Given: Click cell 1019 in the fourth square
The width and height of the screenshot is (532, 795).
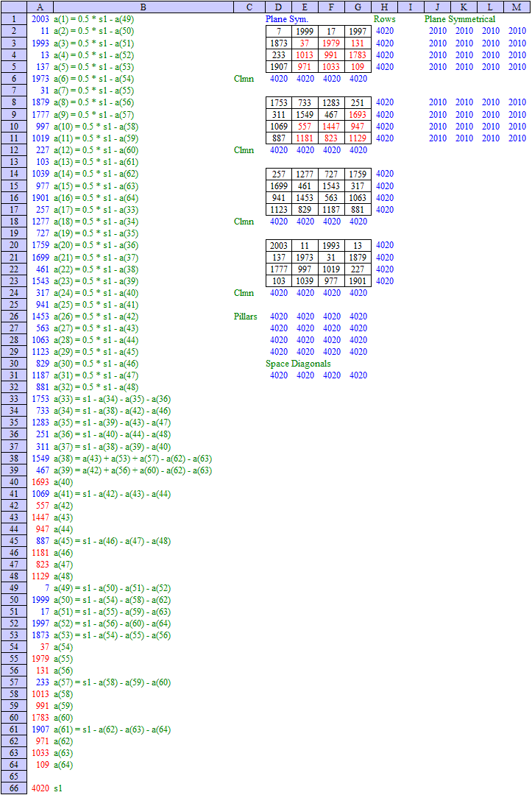Looking at the screenshot, I should pos(331,269).
